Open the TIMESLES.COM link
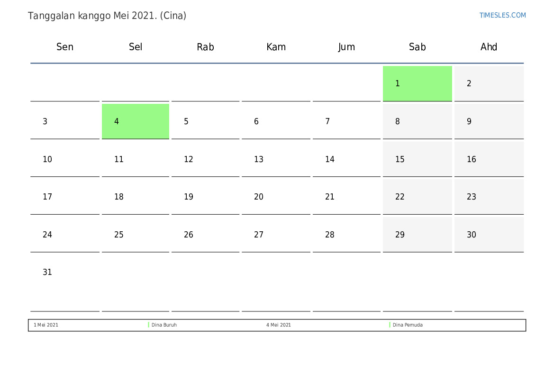Screen dimensions: 554x392 502,15
